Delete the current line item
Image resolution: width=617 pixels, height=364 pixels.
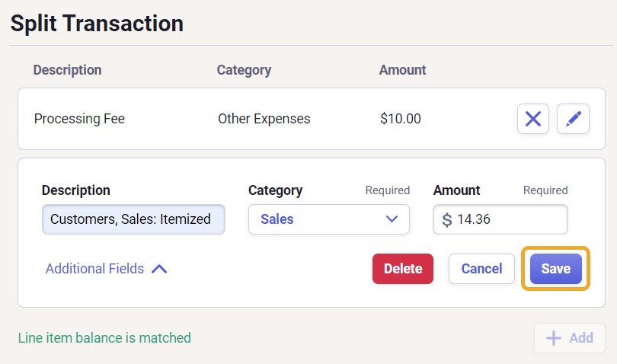point(403,268)
